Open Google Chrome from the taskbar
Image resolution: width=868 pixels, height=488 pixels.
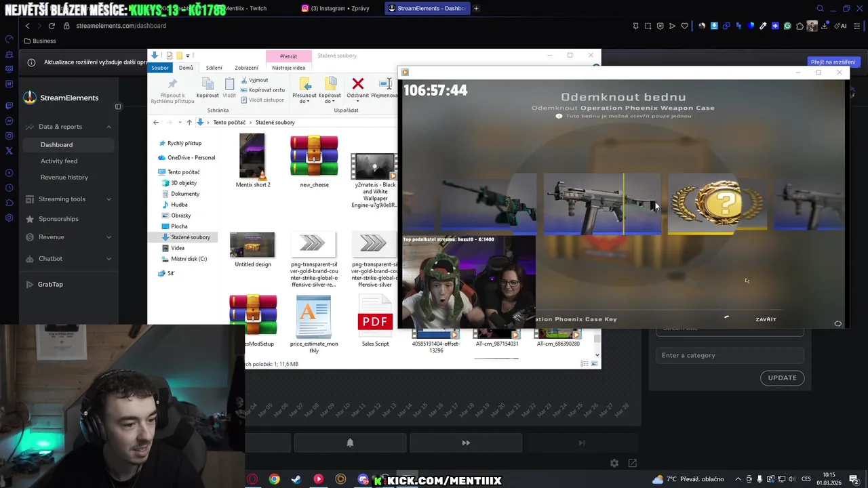point(274,479)
